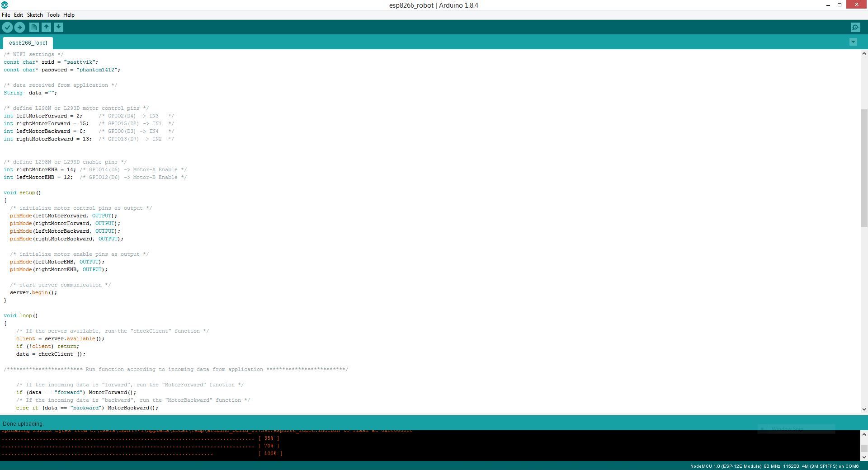
Task: Click the "GPIO15(D8) -> IN1" comment
Action: pos(136,123)
